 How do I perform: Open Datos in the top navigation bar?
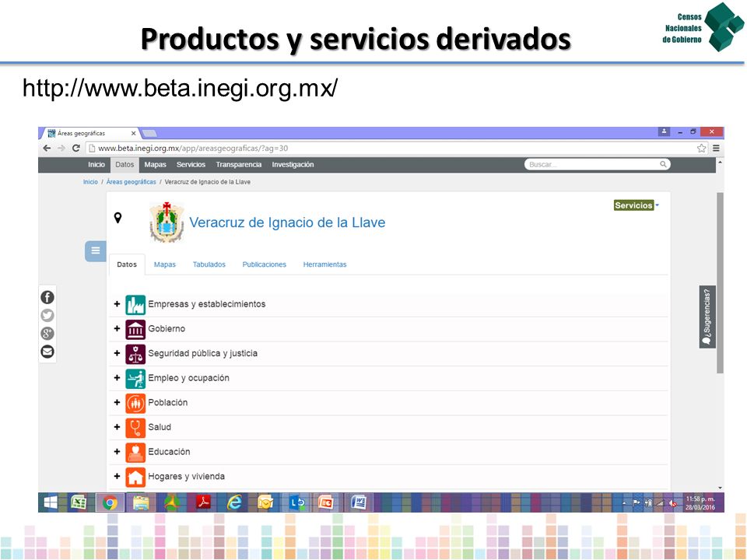[x=124, y=165]
